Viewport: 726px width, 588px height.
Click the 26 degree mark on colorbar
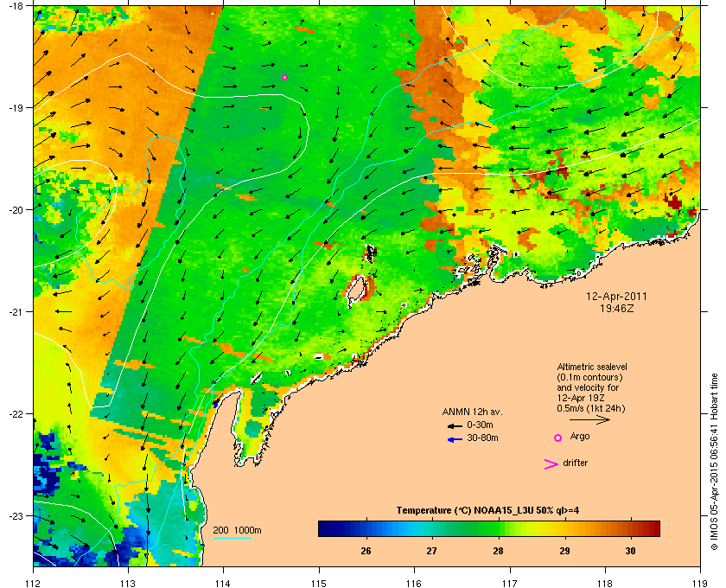click(x=366, y=528)
